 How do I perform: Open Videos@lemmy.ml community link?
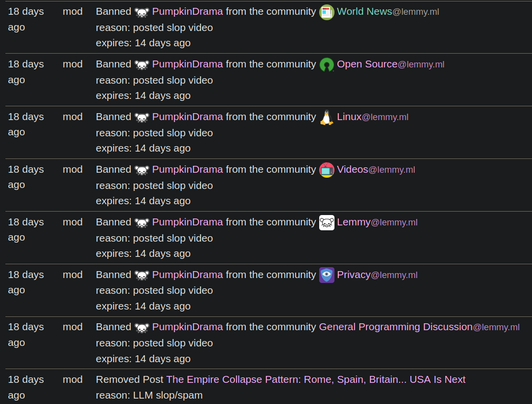(376, 169)
